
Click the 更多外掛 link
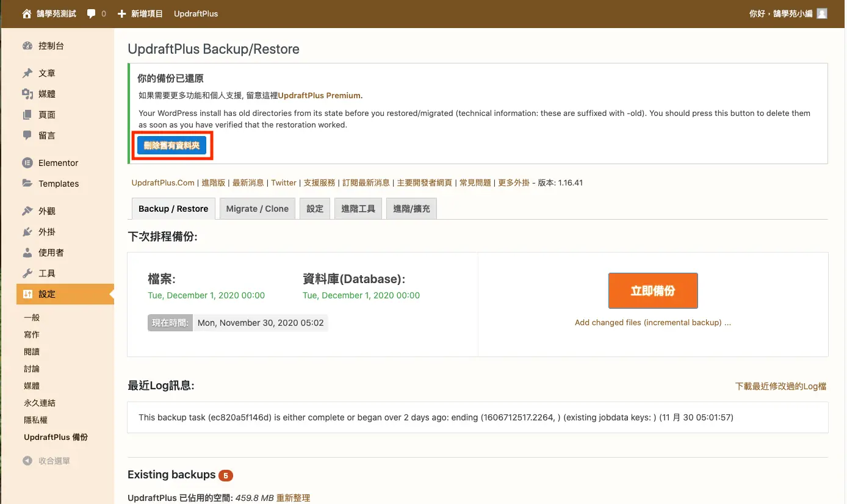514,182
